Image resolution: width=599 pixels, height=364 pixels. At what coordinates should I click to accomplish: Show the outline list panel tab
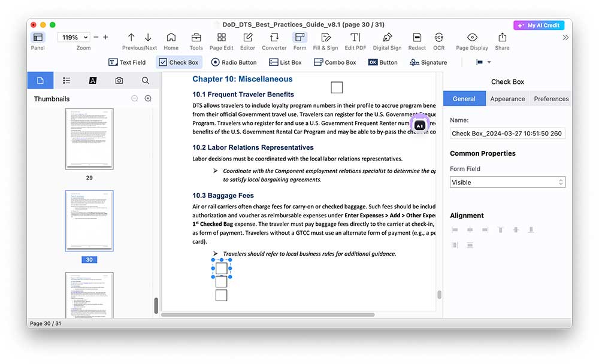coord(66,81)
